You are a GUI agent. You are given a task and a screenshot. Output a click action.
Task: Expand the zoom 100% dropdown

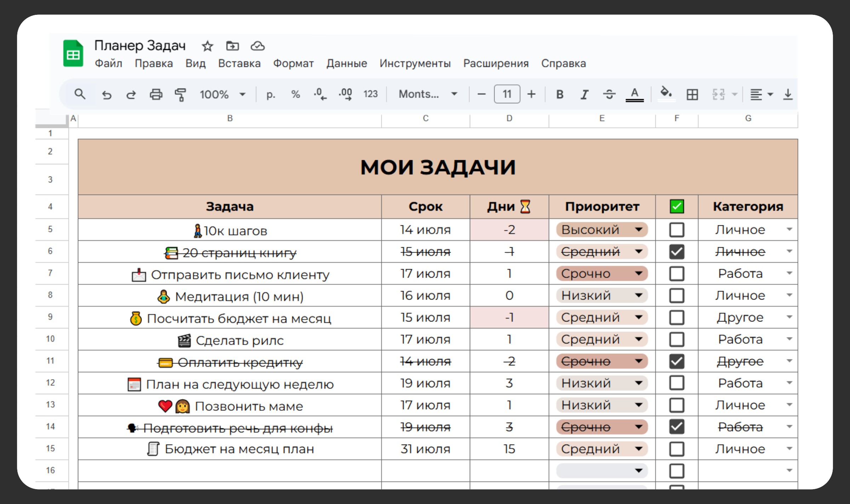pos(243,94)
